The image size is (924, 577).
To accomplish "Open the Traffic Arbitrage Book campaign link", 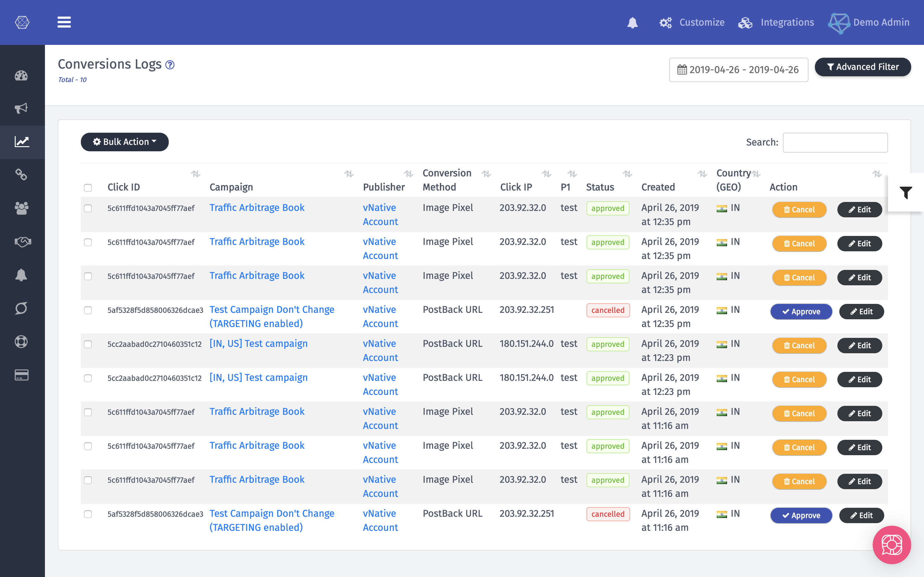I will [x=257, y=207].
